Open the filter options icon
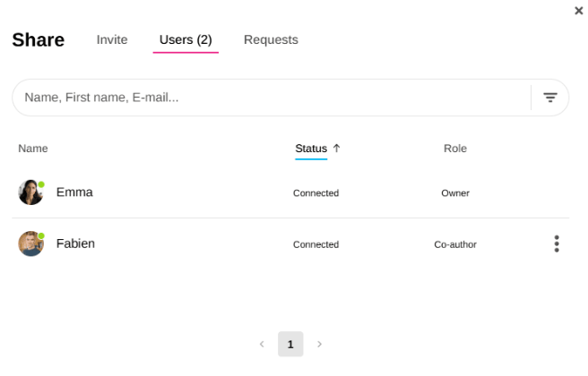This screenshot has height=376, width=588. [x=550, y=98]
